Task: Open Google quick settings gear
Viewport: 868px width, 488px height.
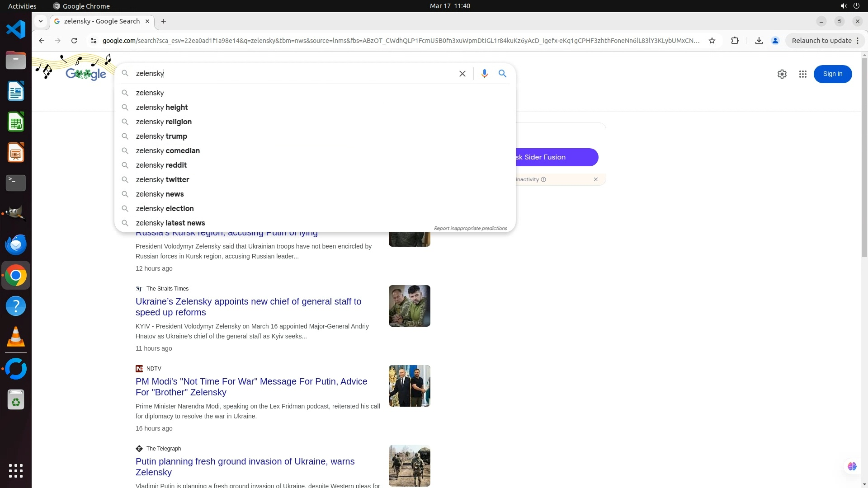Action: [782, 74]
